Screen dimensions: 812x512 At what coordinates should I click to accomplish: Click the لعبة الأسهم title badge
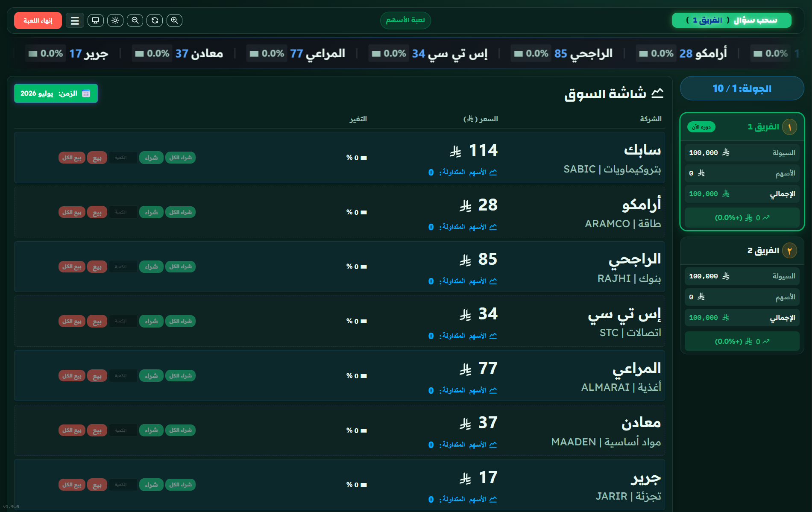pos(405,20)
